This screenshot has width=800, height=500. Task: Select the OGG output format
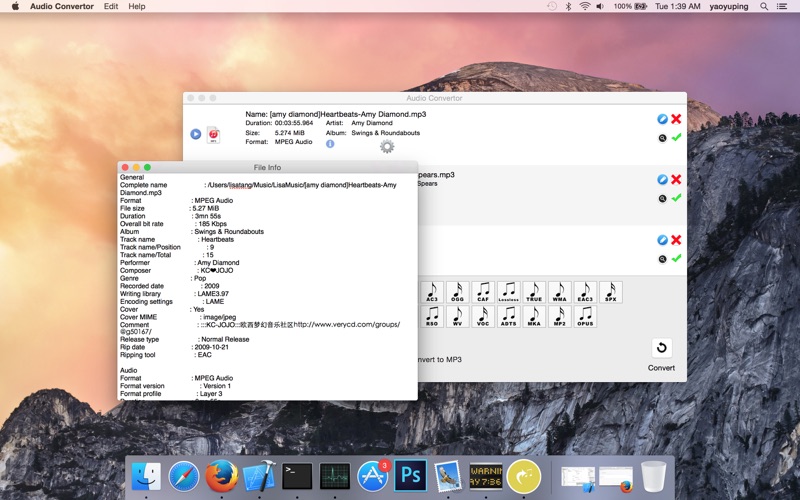pyautogui.click(x=458, y=292)
